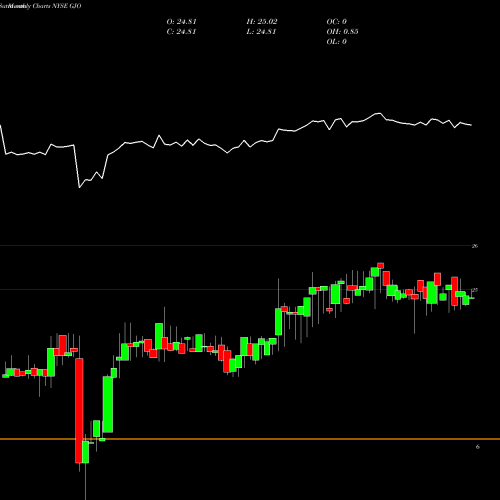Click the 'OL: 0' reading

pyautogui.click(x=337, y=42)
